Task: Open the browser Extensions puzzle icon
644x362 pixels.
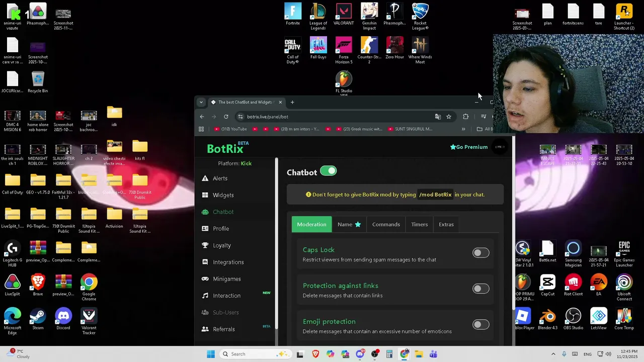Action: [x=465, y=117]
